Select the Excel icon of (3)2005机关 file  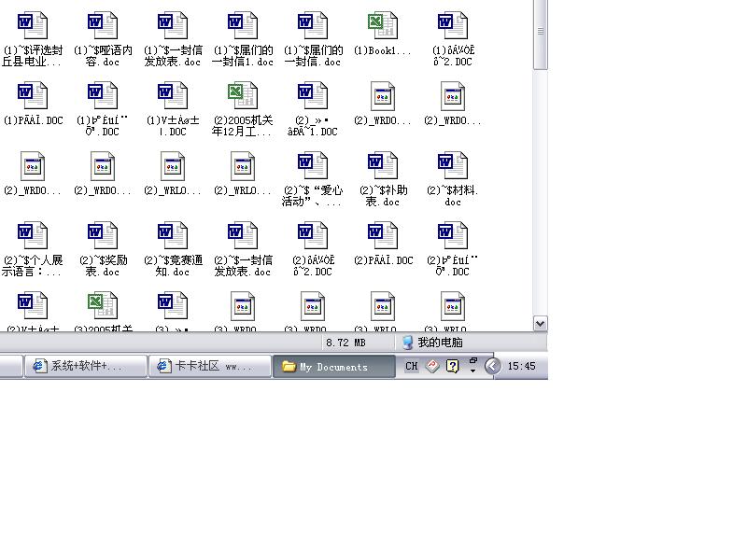103,306
